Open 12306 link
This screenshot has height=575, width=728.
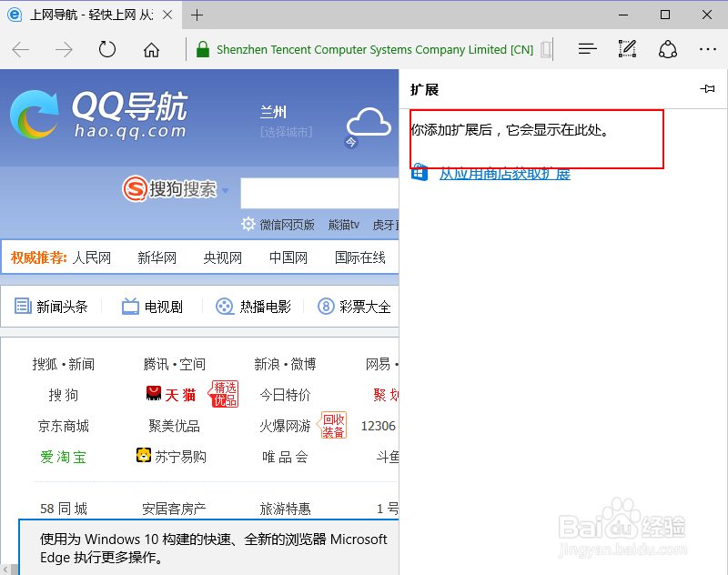click(379, 426)
